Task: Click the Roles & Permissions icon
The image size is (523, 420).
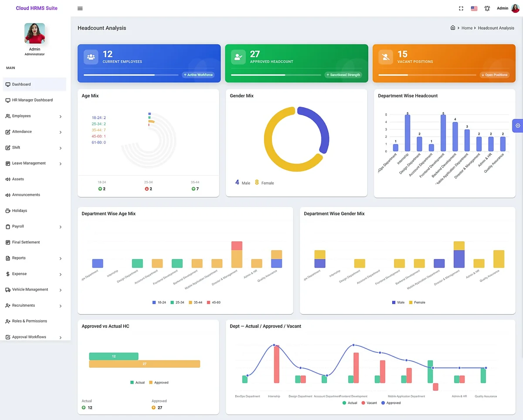Action: pyautogui.click(x=8, y=321)
